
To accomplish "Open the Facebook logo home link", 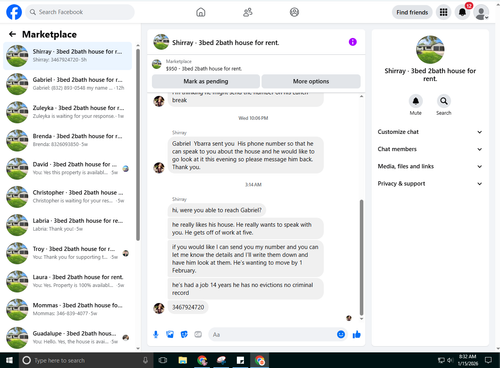I will [14, 12].
